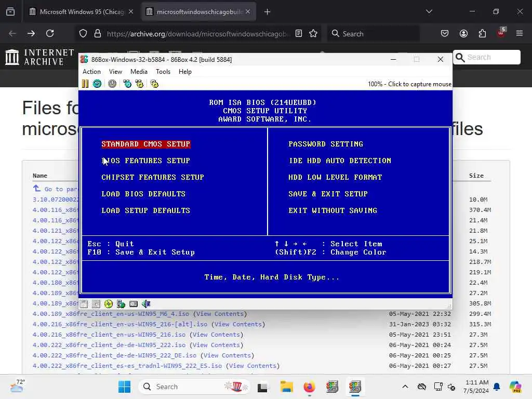Bookmark this page with the star icon

coord(313,33)
